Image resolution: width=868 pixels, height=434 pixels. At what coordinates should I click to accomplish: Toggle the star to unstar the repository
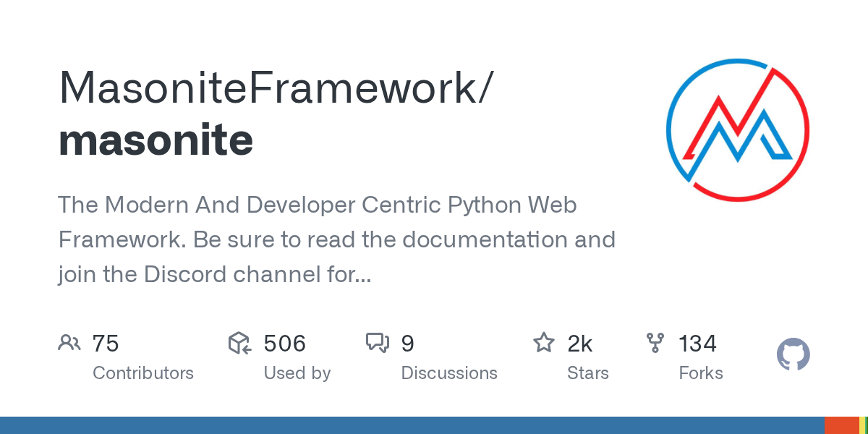[x=543, y=343]
